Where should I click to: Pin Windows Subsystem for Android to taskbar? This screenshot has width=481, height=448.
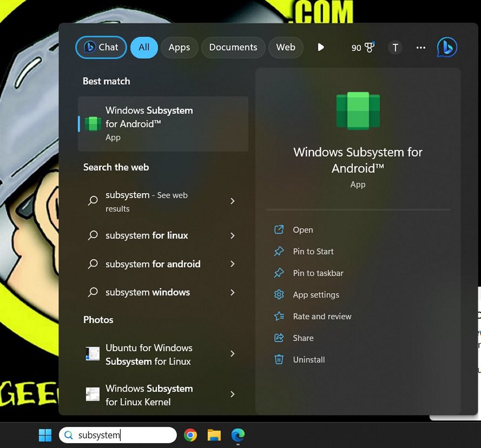point(317,273)
